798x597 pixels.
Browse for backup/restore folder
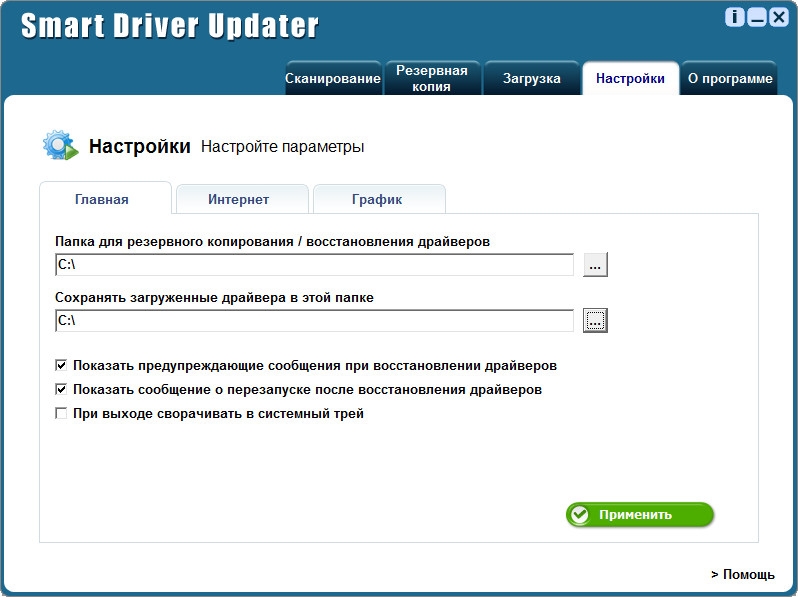point(595,265)
